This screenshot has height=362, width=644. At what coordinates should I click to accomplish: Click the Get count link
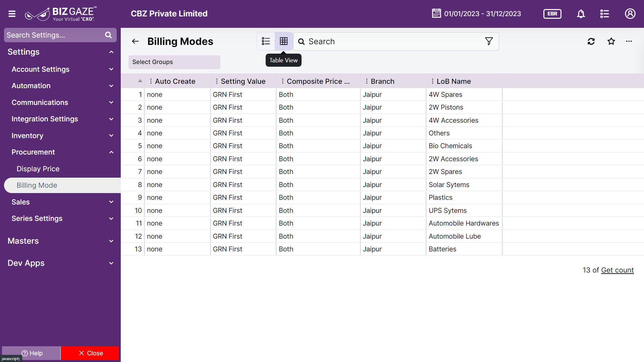(x=617, y=270)
